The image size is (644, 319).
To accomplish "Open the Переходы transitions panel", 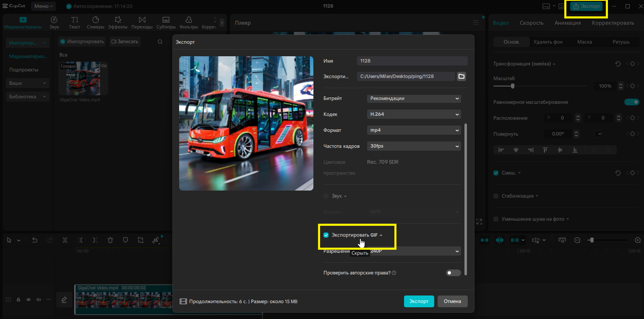I will pos(142,23).
